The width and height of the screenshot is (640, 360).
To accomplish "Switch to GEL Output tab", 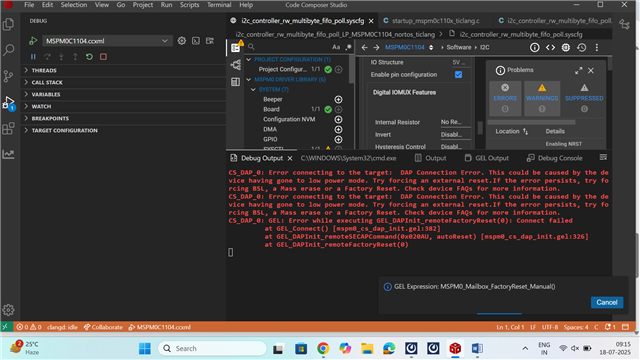I will pos(487,158).
